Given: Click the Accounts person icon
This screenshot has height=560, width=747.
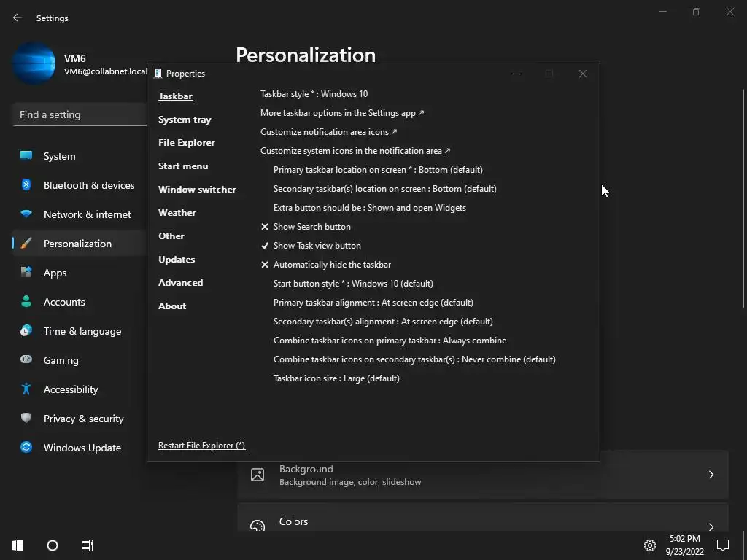Looking at the screenshot, I should (26, 301).
